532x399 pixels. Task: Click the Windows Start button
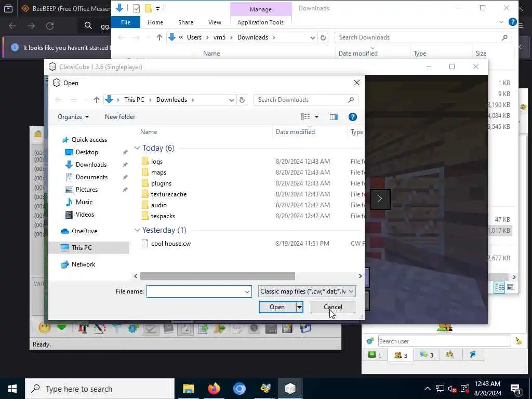click(12, 389)
